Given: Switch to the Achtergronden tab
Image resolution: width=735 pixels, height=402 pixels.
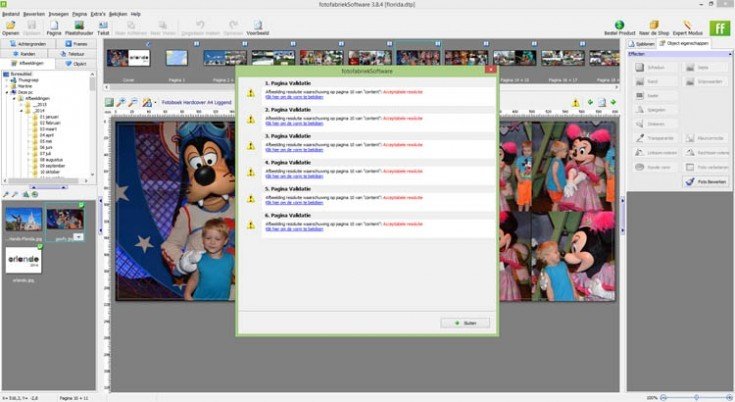Looking at the screenshot, I should click(x=28, y=44).
